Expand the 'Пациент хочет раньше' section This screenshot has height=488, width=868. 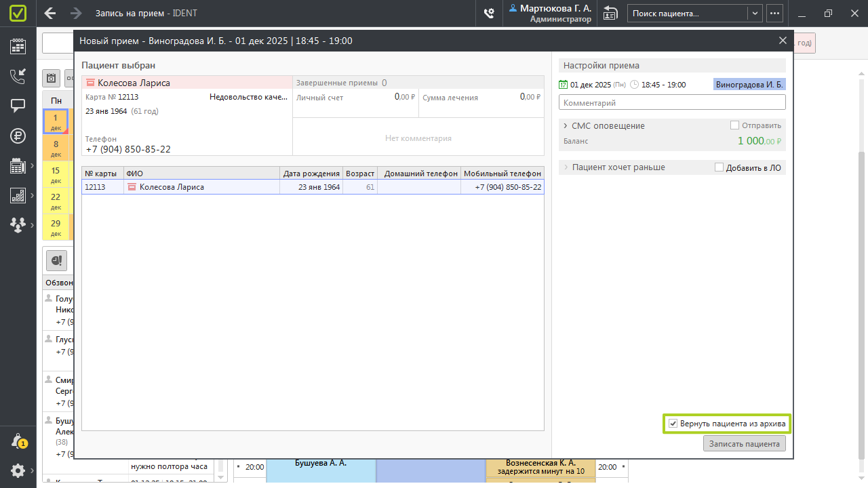point(566,167)
